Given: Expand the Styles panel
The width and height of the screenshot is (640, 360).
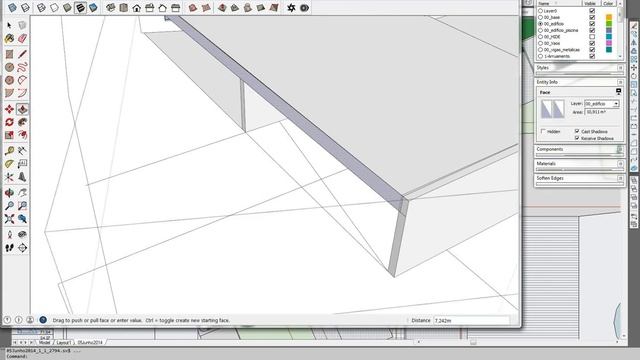Looking at the screenshot, I should click(x=620, y=68).
